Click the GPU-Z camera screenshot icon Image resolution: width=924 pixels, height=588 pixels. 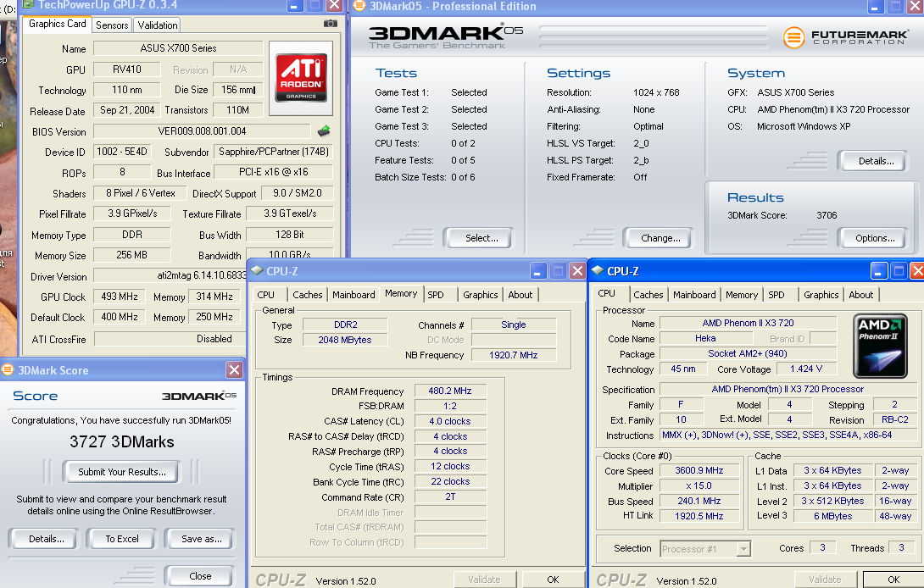click(331, 24)
